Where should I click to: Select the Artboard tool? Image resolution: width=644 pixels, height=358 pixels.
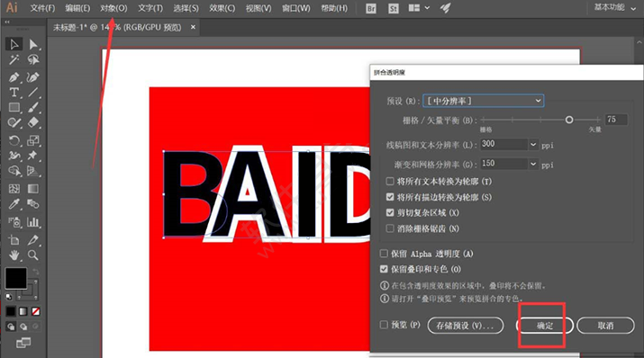pos(14,240)
